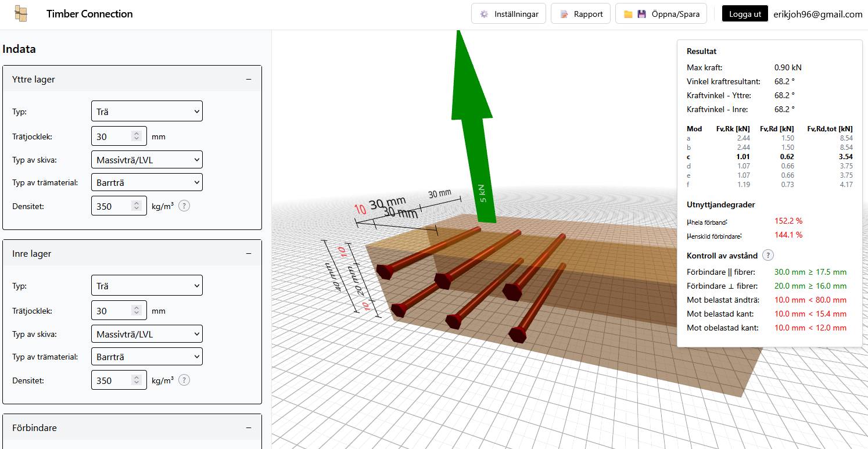This screenshot has width=868, height=449.
Task: Collapse the Yttre lager section
Action: [x=249, y=80]
